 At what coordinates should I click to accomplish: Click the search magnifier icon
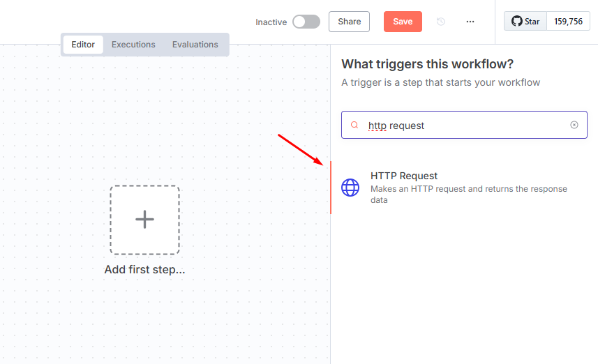click(354, 125)
